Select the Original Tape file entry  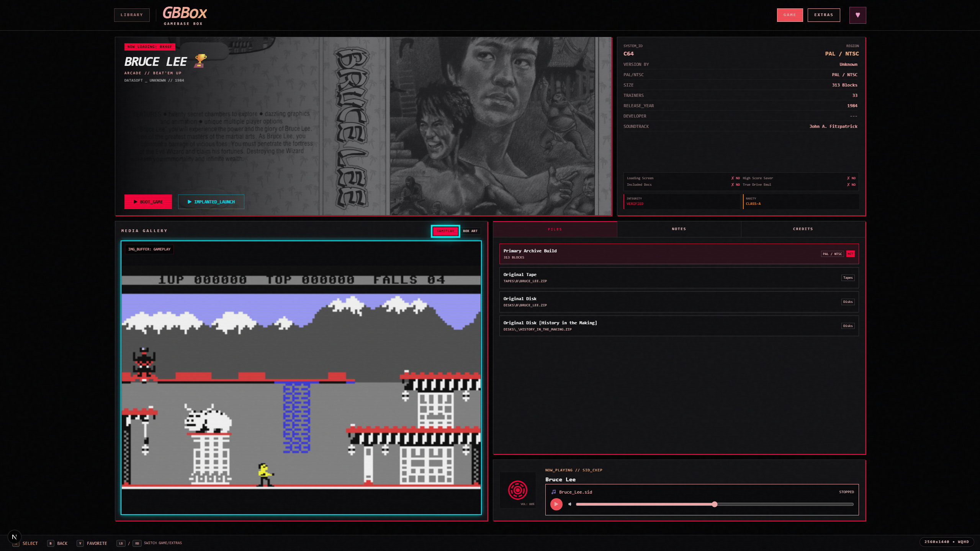pos(679,278)
